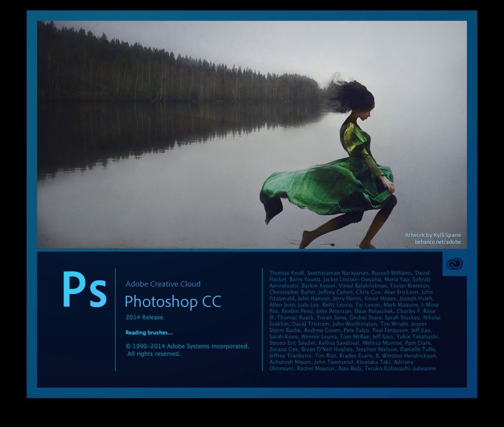Click John Townsend in the credits list
504x427 pixels.
334,362
